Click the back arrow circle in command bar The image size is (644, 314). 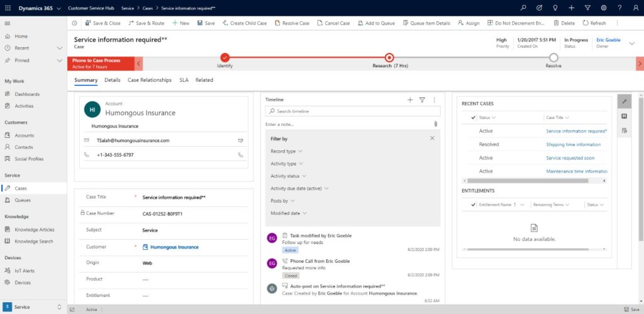click(74, 23)
